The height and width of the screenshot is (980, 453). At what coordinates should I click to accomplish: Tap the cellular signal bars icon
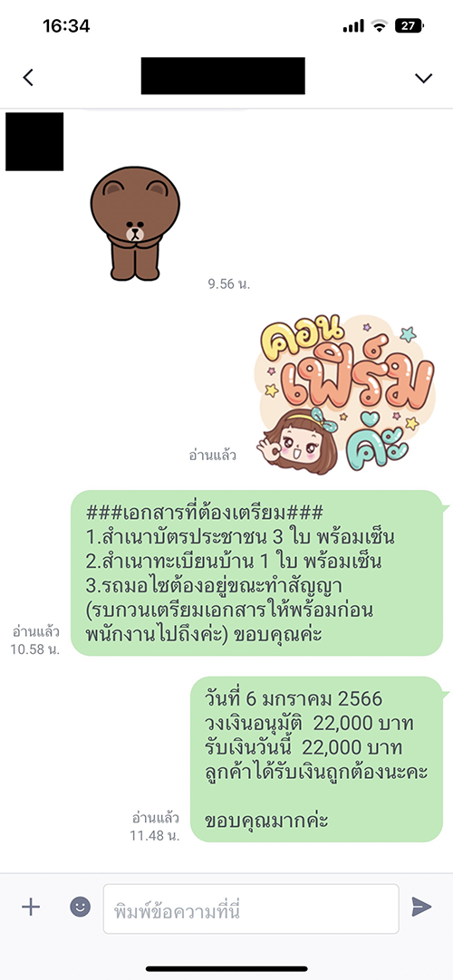point(353,26)
